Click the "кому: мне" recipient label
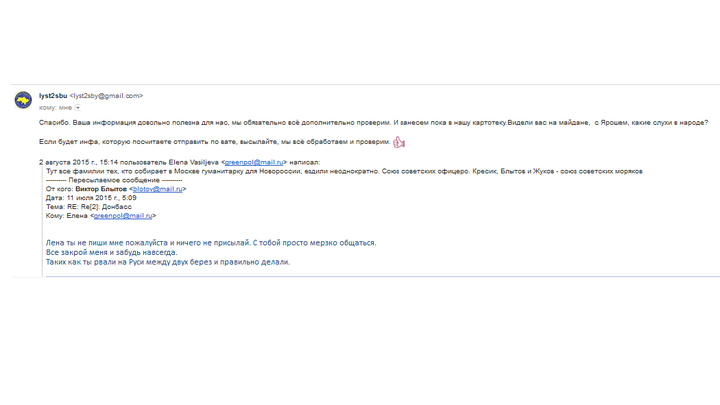 tap(55, 107)
